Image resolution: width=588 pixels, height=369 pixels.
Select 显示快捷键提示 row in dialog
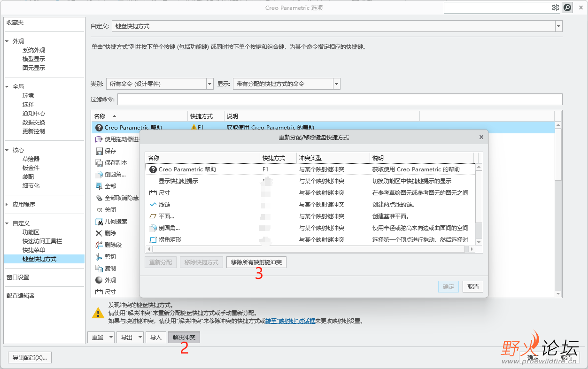point(310,181)
